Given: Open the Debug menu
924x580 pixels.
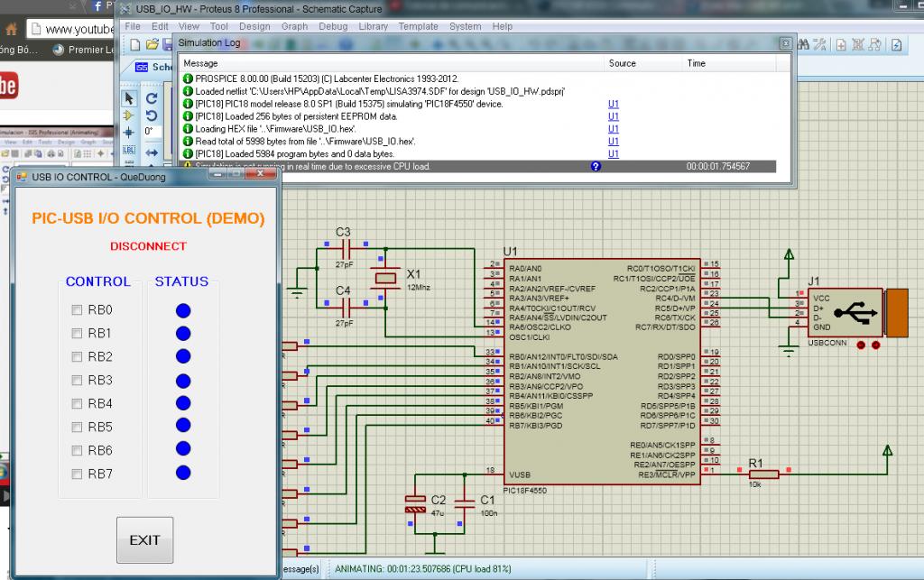Looking at the screenshot, I should [x=333, y=26].
